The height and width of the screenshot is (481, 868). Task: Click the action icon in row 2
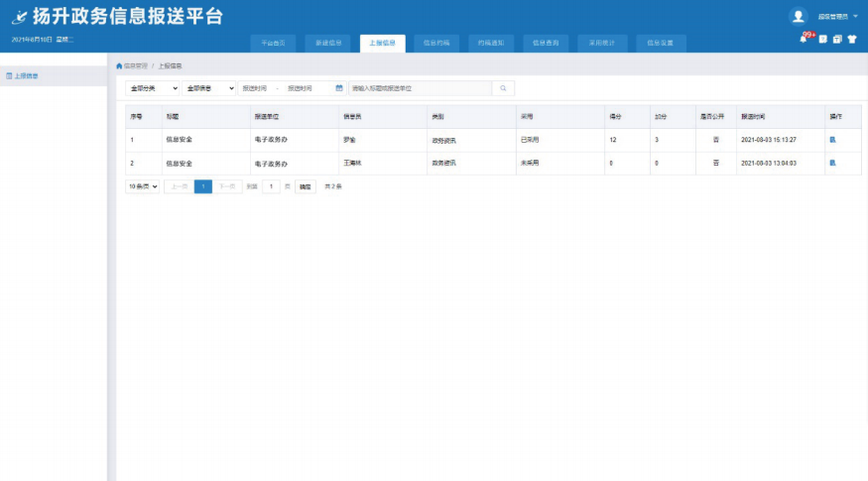point(832,163)
